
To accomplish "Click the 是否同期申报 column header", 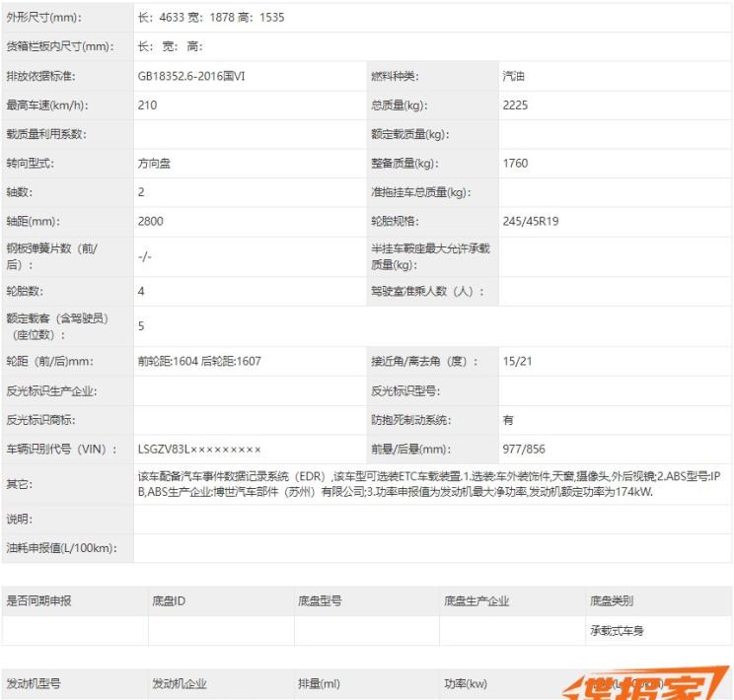I will pos(38,600).
